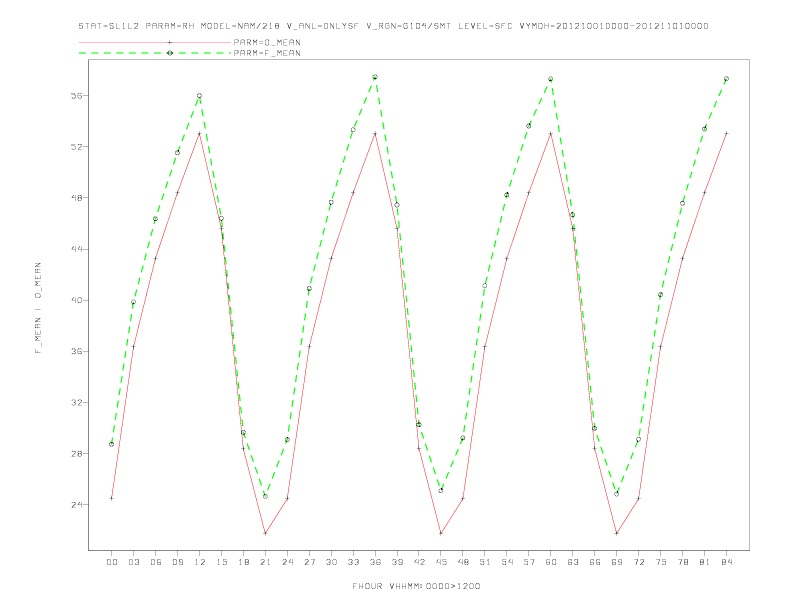Click the x-axis tick label 12
This screenshot has width=792, height=612.
point(200,562)
